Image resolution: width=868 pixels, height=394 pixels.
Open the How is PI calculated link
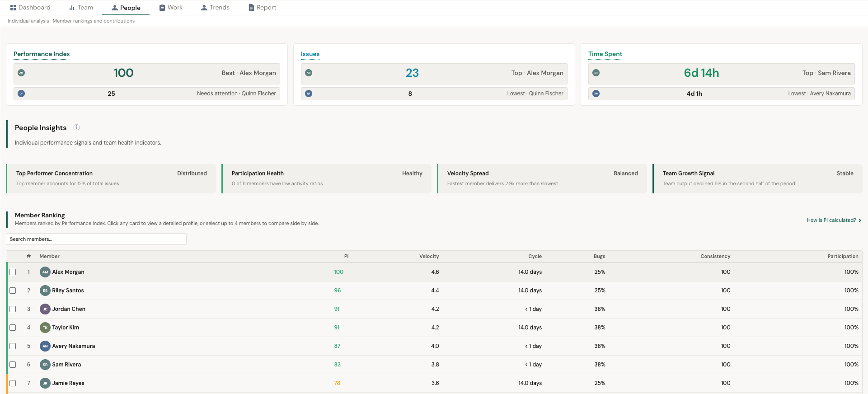pyautogui.click(x=834, y=220)
